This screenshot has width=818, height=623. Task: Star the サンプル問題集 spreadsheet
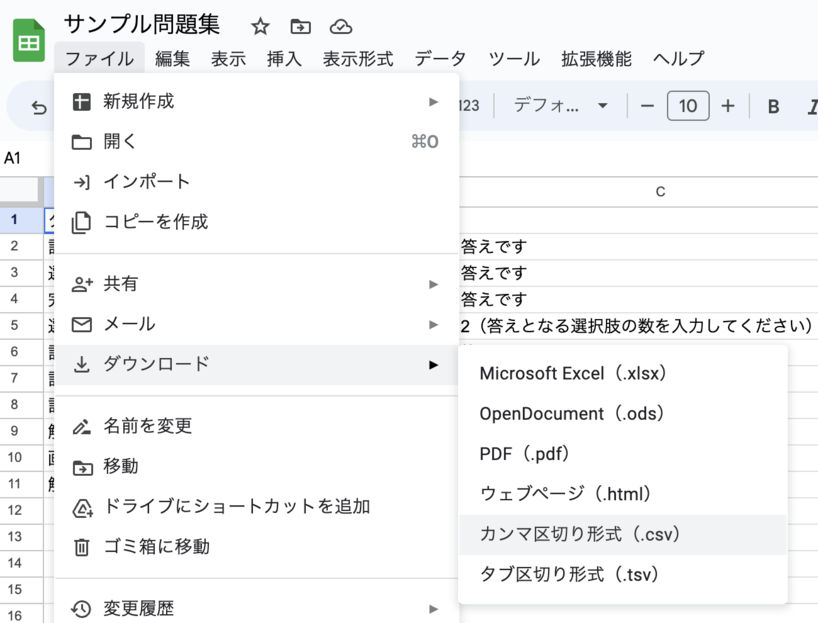coord(259,28)
